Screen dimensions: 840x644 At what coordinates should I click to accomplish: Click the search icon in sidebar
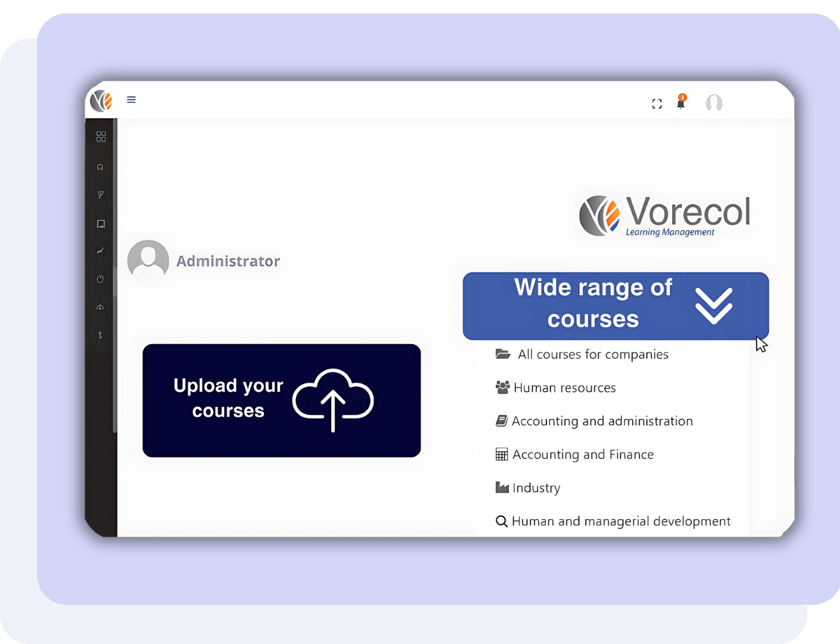click(100, 168)
